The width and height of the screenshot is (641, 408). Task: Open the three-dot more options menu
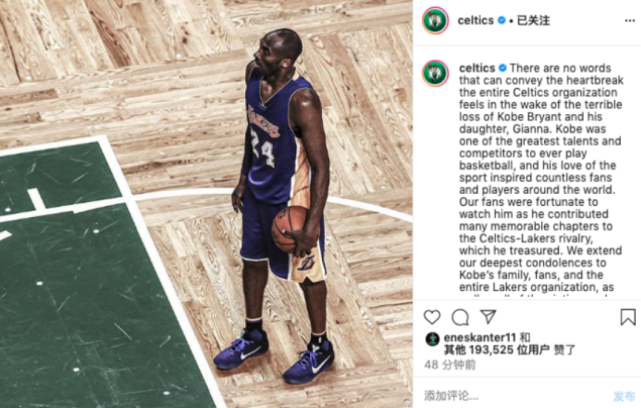pos(630,20)
